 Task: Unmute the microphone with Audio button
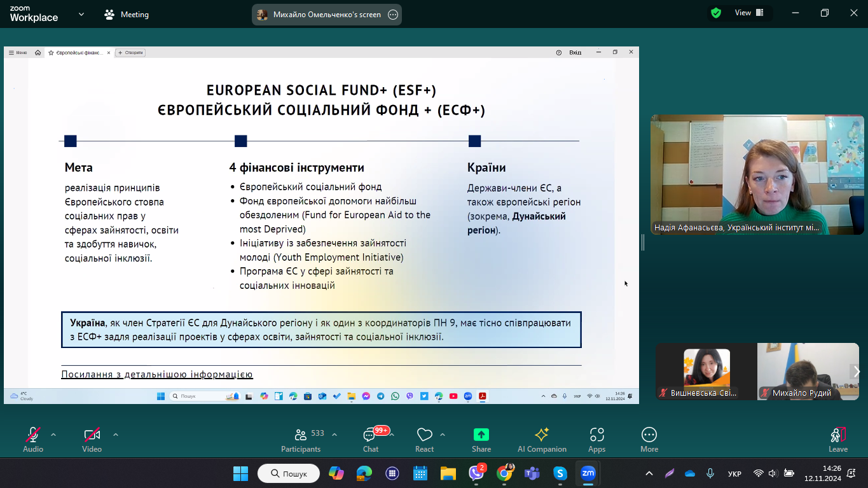33,439
